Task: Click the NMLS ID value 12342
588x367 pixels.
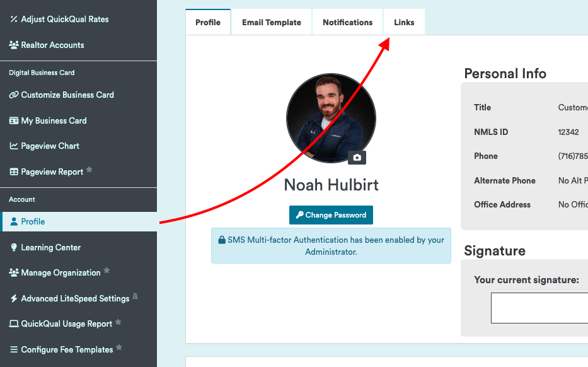Action: coord(568,132)
